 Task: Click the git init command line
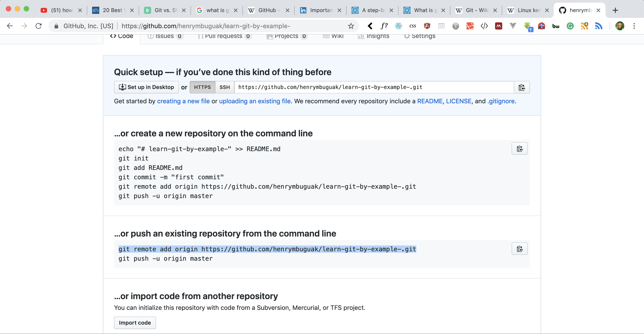pyautogui.click(x=133, y=158)
